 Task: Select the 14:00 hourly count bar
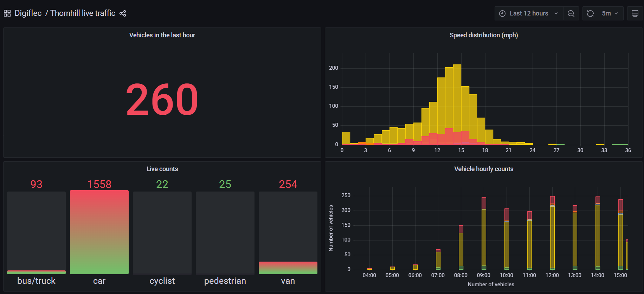pos(598,233)
